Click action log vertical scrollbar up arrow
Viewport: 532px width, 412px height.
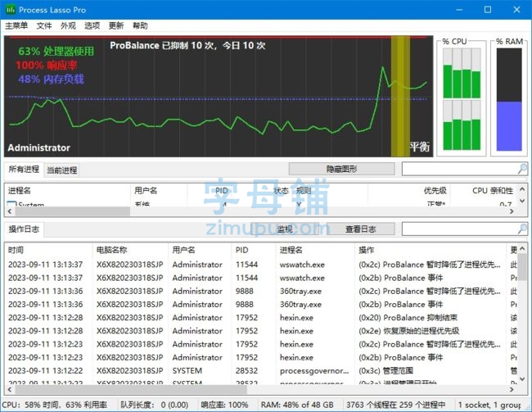point(522,249)
